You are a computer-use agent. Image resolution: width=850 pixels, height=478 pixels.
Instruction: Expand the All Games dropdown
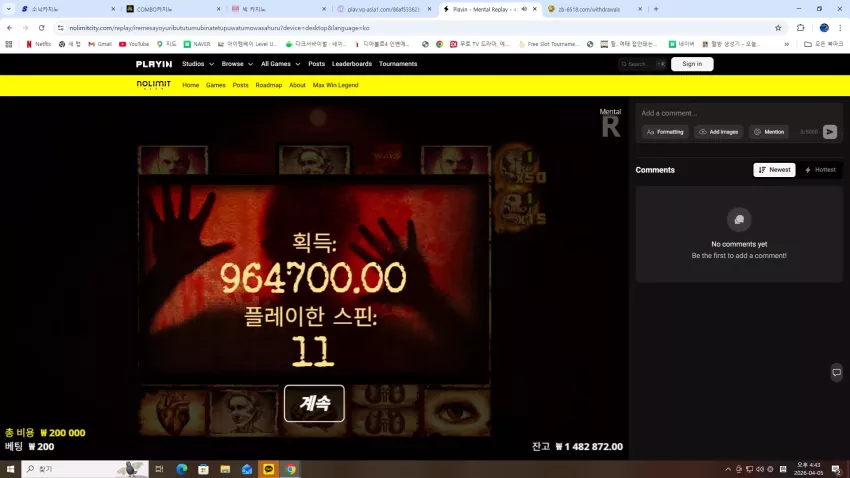[280, 64]
